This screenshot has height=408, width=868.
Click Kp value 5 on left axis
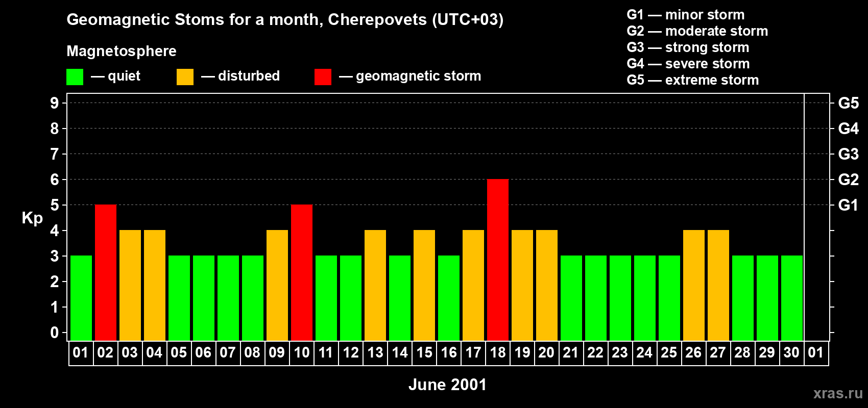pos(55,205)
